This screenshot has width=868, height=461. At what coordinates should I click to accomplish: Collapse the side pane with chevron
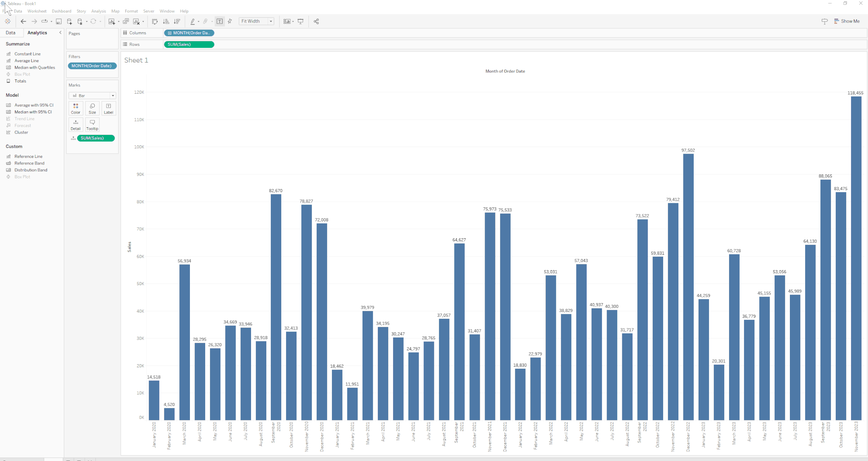click(x=60, y=33)
